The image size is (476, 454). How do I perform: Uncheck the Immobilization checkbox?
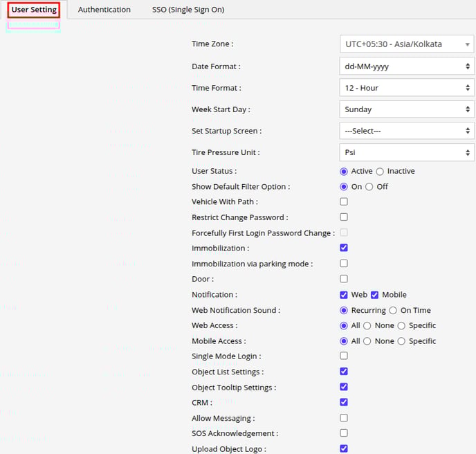344,248
